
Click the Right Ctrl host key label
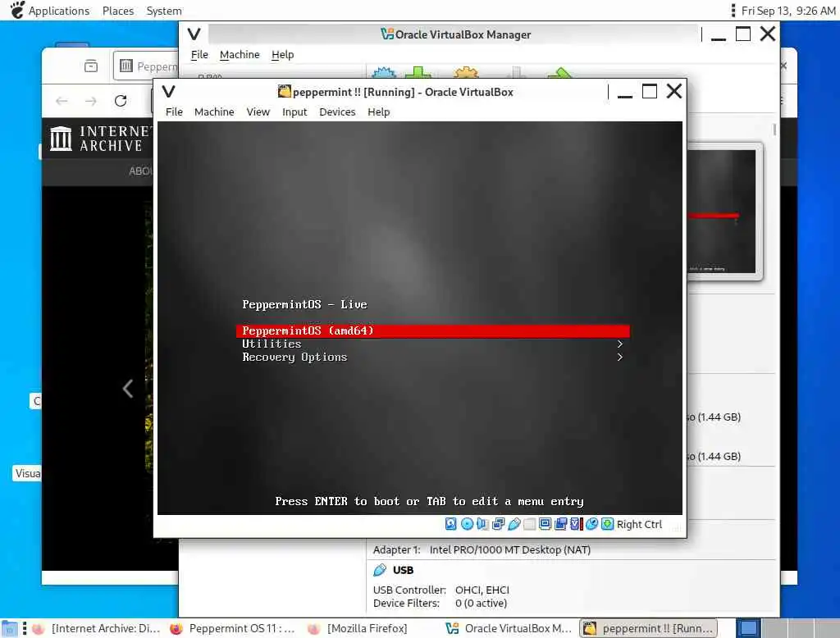tap(639, 525)
